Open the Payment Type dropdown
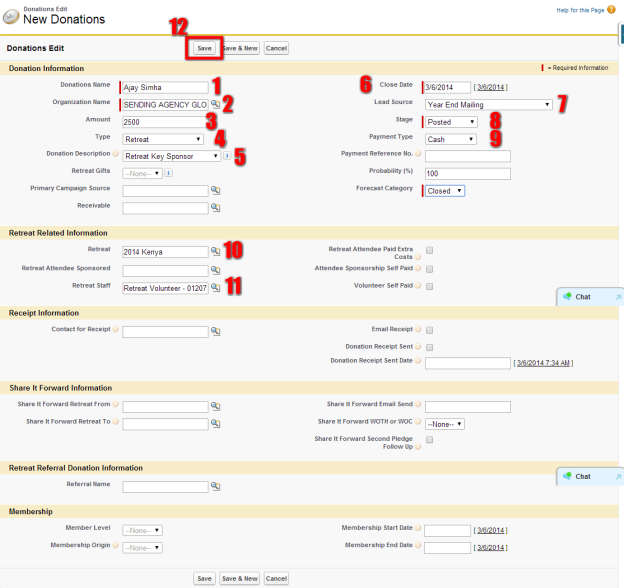This screenshot has height=588, width=624. (451, 139)
